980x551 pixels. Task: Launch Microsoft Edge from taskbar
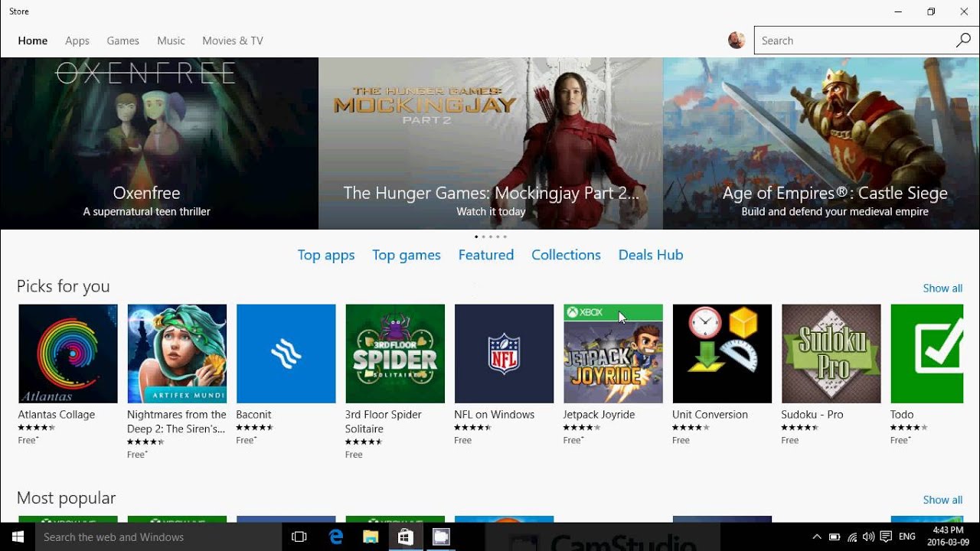(x=335, y=537)
